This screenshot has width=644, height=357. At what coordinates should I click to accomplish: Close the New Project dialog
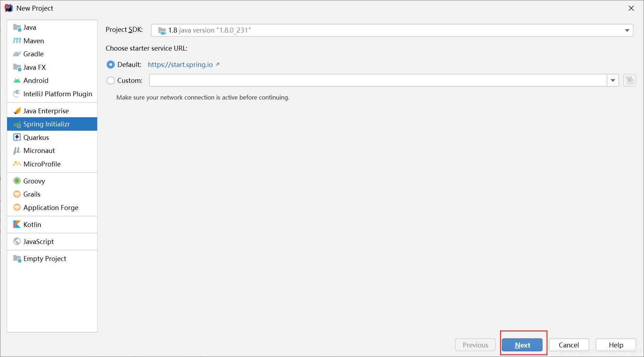pos(631,8)
